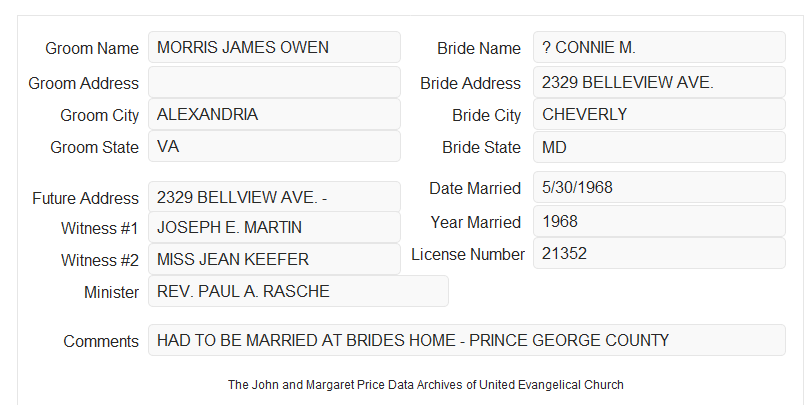Screen dimensions: 805x405
Task: Click the Bride Name input field
Action: 659,47
